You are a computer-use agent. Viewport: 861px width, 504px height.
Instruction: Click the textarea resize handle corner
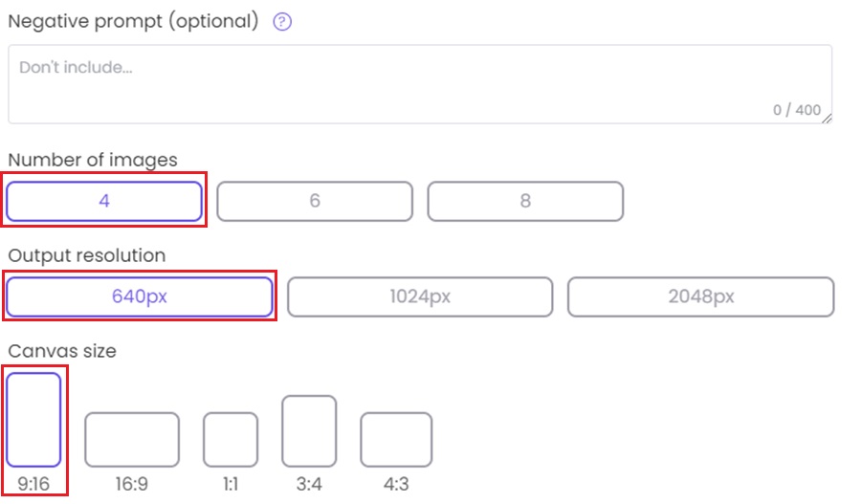click(x=827, y=118)
